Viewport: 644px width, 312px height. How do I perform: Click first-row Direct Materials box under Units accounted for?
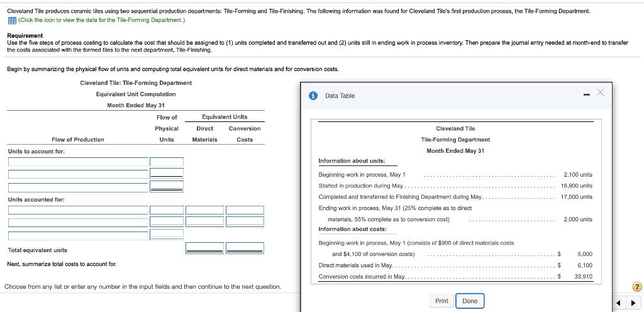click(x=204, y=210)
